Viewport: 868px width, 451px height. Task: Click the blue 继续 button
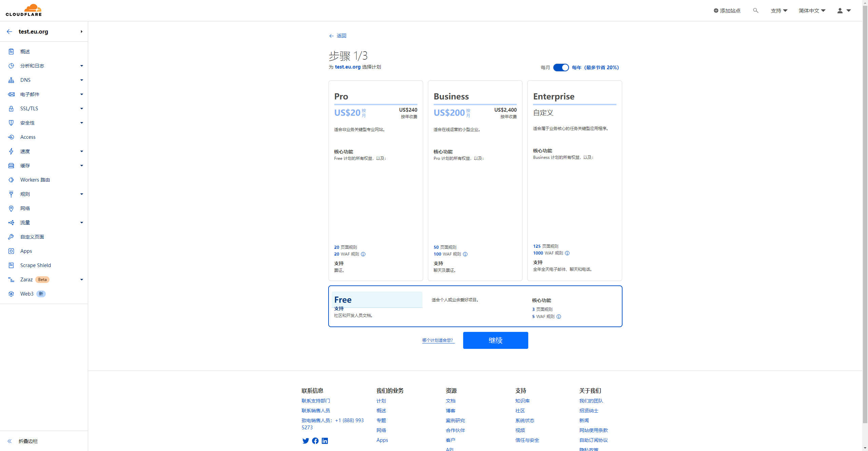pyautogui.click(x=495, y=340)
